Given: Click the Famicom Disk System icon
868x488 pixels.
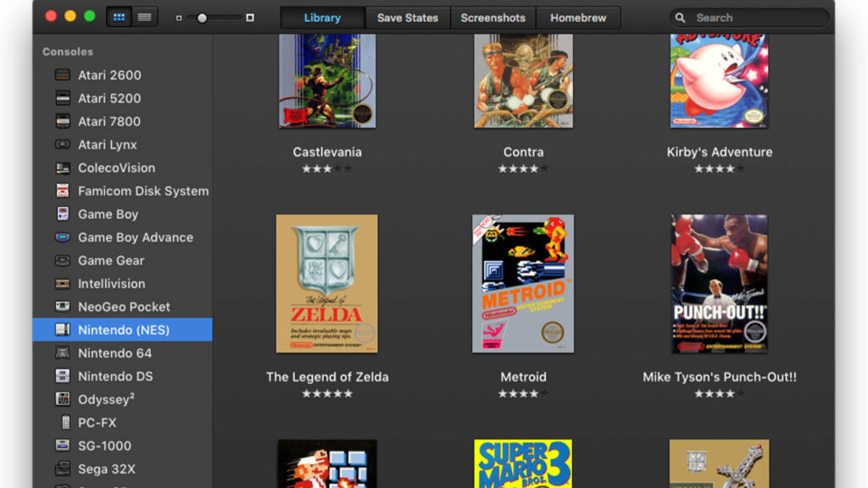Looking at the screenshot, I should (x=63, y=191).
